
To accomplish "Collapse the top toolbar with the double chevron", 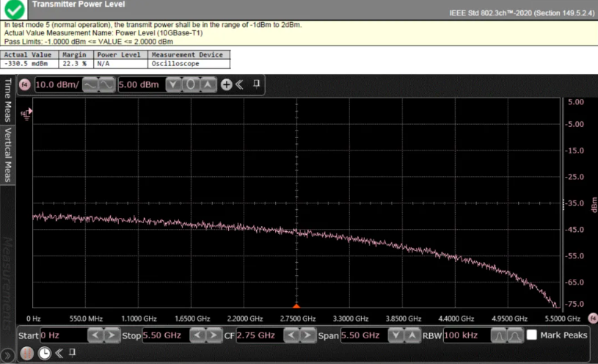I will (241, 84).
